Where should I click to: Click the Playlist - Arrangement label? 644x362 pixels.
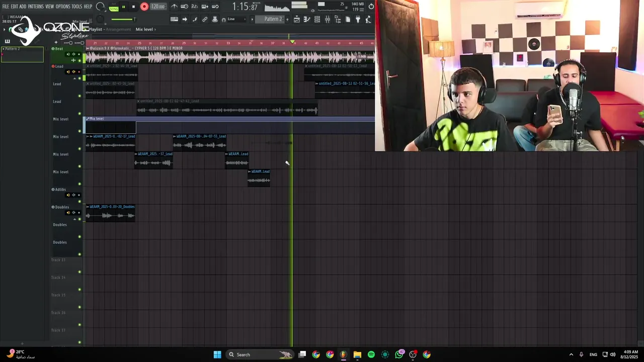coord(110,29)
